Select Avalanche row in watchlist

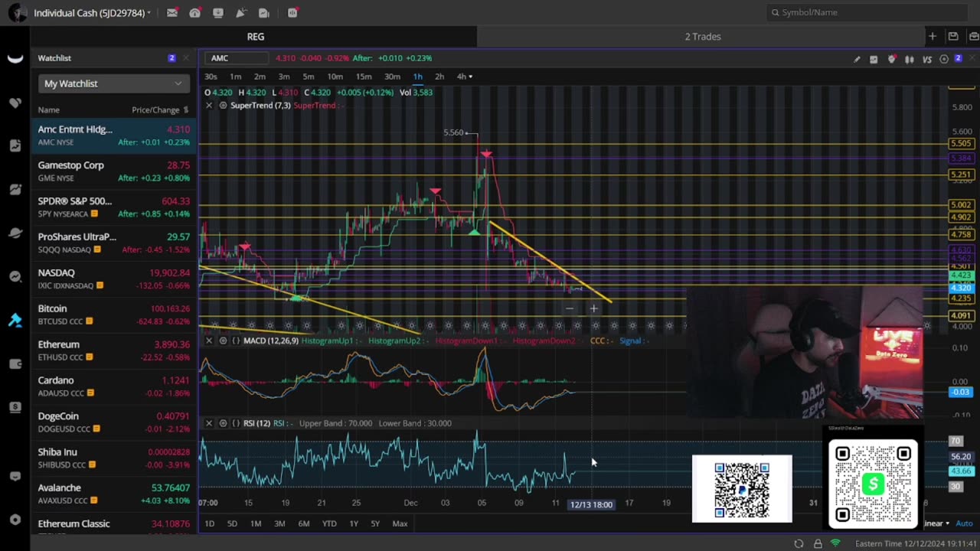coord(113,493)
